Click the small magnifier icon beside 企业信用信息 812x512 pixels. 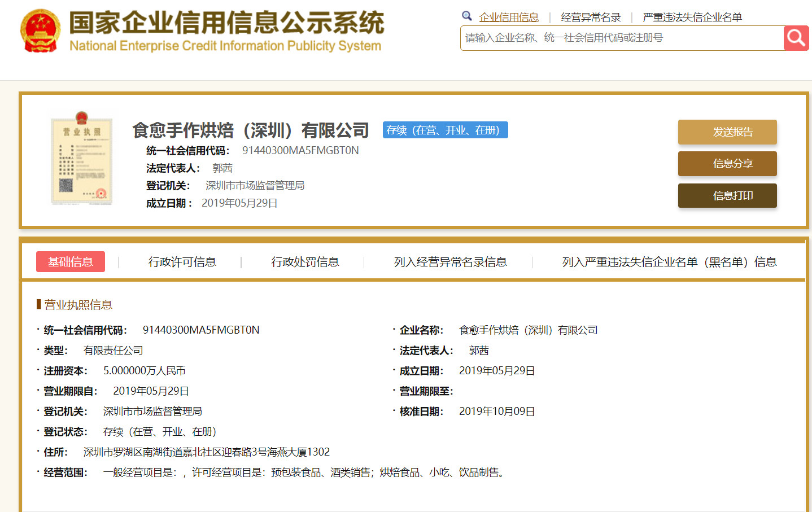[x=467, y=16]
